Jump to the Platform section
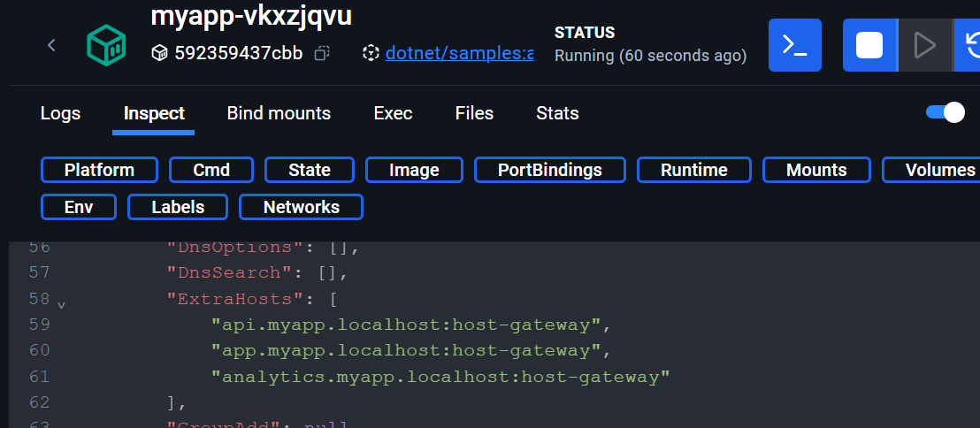980x428 pixels. (99, 170)
